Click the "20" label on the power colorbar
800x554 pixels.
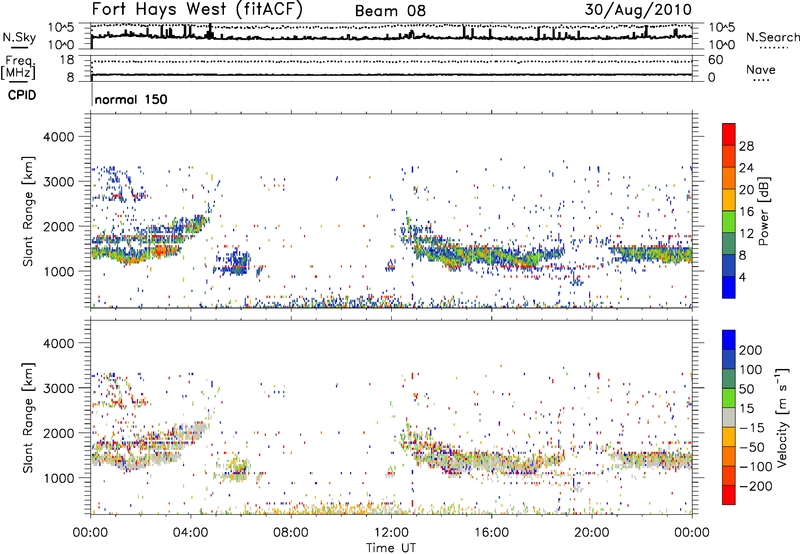tap(746, 190)
